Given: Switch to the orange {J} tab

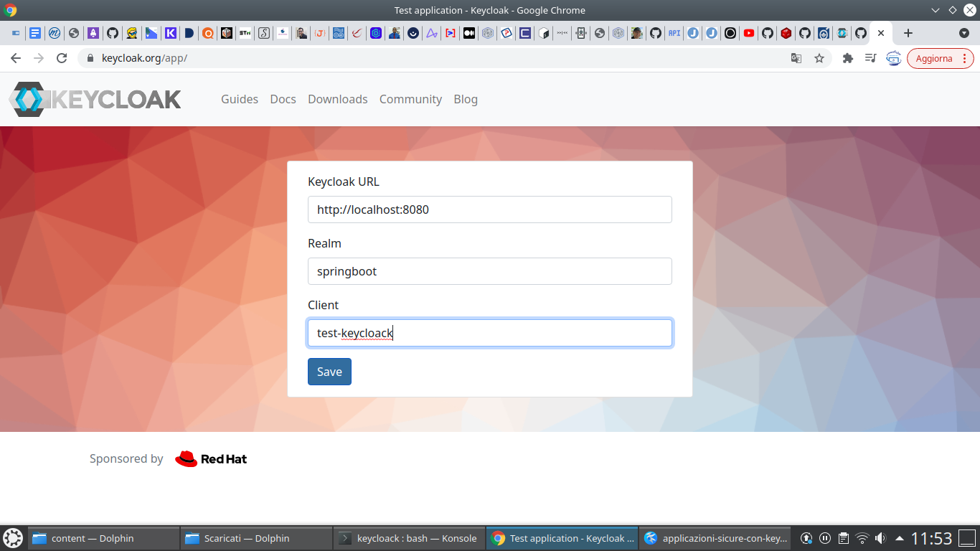Looking at the screenshot, I should click(x=321, y=33).
